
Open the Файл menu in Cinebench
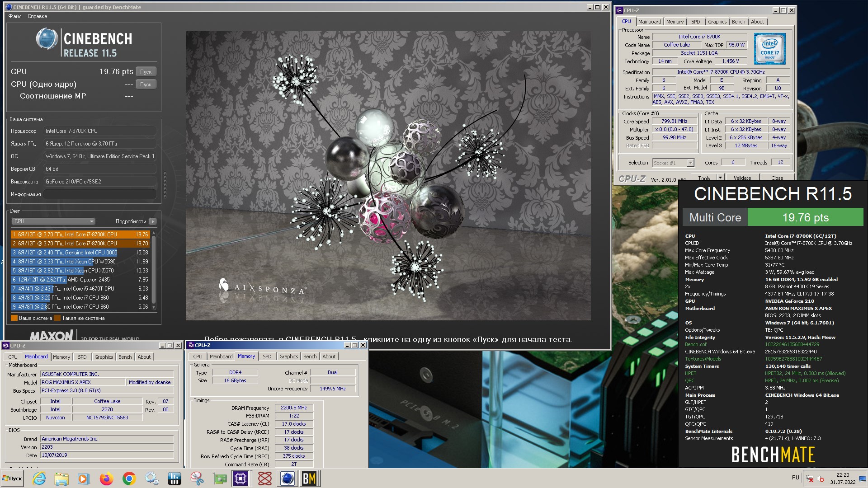point(15,16)
